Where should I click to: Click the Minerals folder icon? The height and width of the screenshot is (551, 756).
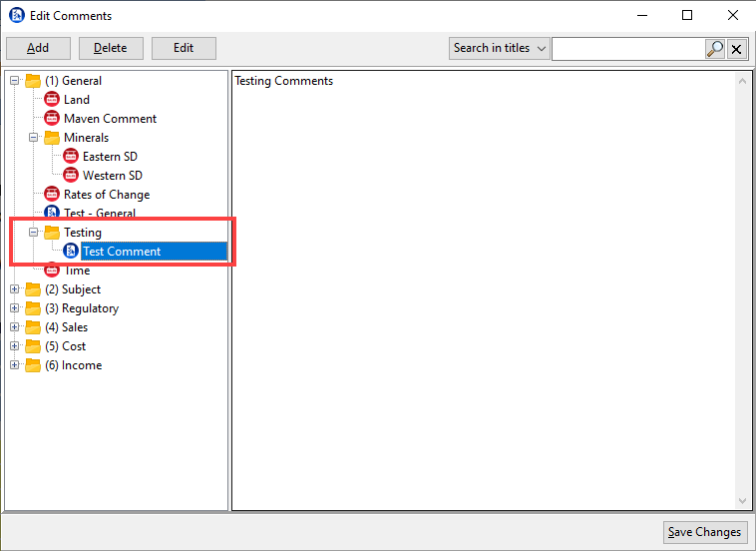52,138
